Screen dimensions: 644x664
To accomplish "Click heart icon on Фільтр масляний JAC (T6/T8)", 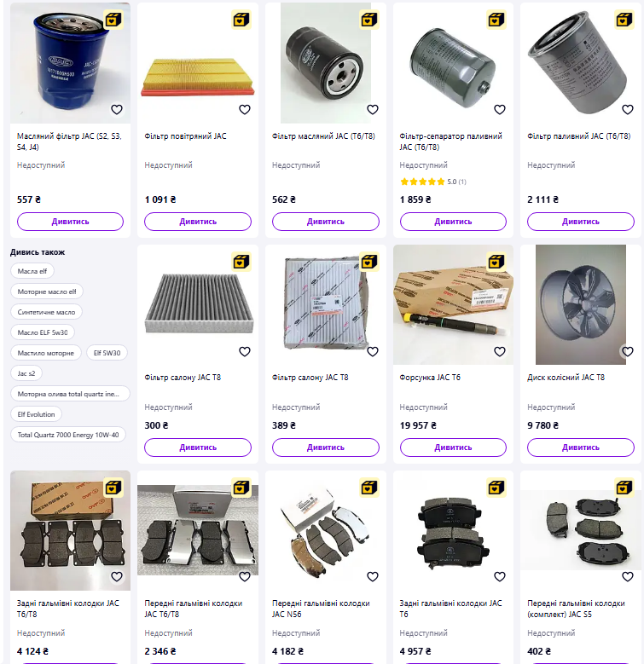I will [373, 110].
